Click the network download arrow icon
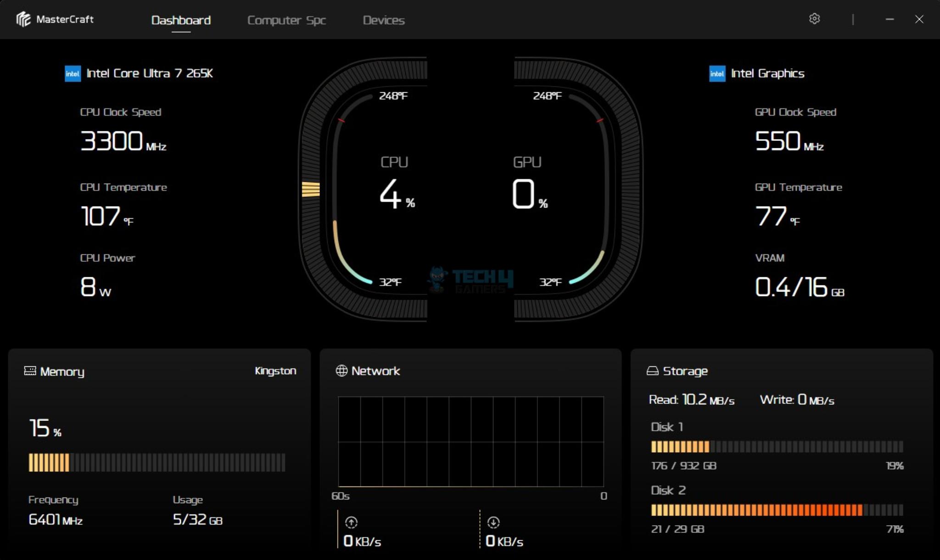 pos(493,522)
